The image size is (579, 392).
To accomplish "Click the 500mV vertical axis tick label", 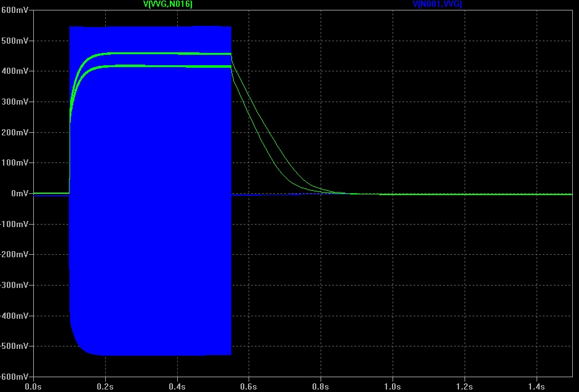I will pyautogui.click(x=16, y=41).
